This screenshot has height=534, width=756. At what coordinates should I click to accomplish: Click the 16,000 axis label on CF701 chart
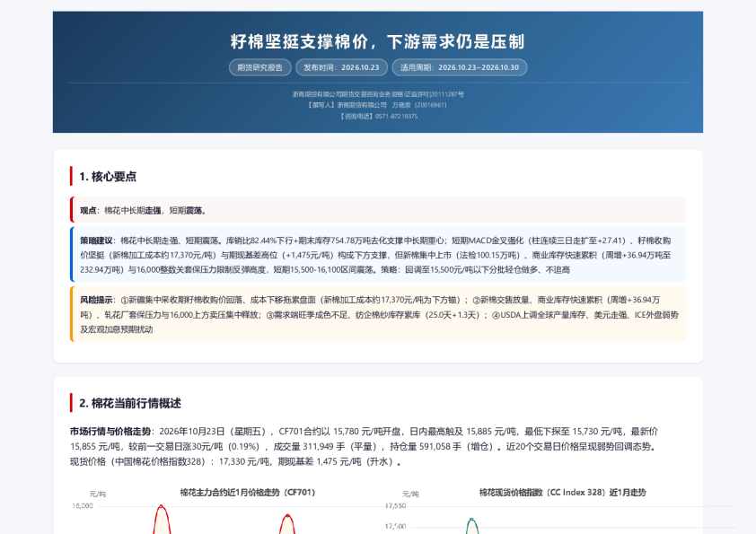[x=83, y=506]
